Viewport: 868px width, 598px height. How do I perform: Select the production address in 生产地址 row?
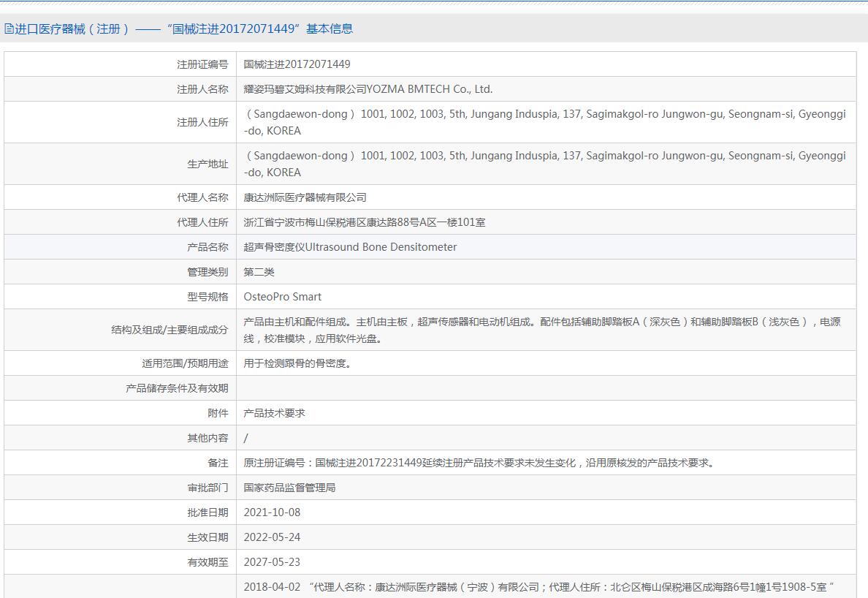[x=545, y=164]
